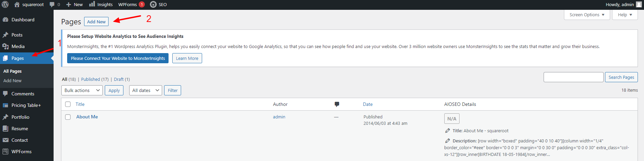Click the Contact envelope icon
This screenshot has width=644, height=161.
click(x=5, y=140)
